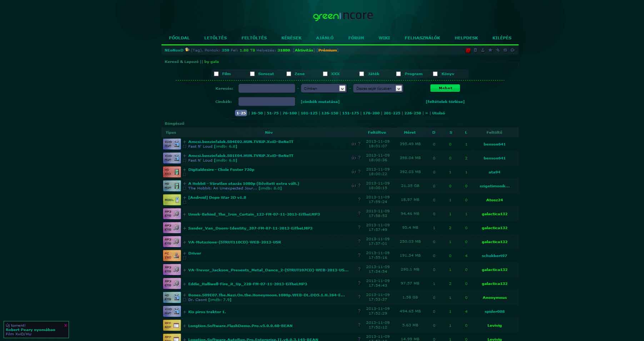Image resolution: width=644 pixels, height=341 pixels.
Task: Click star bookmarks icon in user bar
Action: point(490,50)
